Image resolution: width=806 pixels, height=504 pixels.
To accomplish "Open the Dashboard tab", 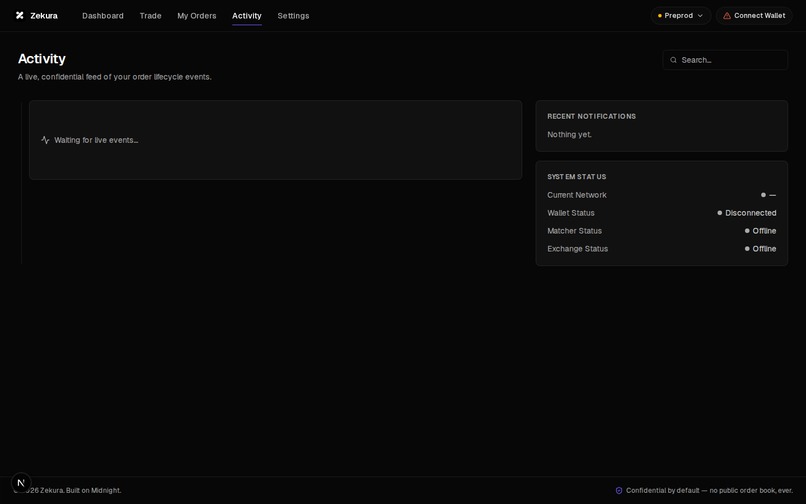I will click(103, 16).
